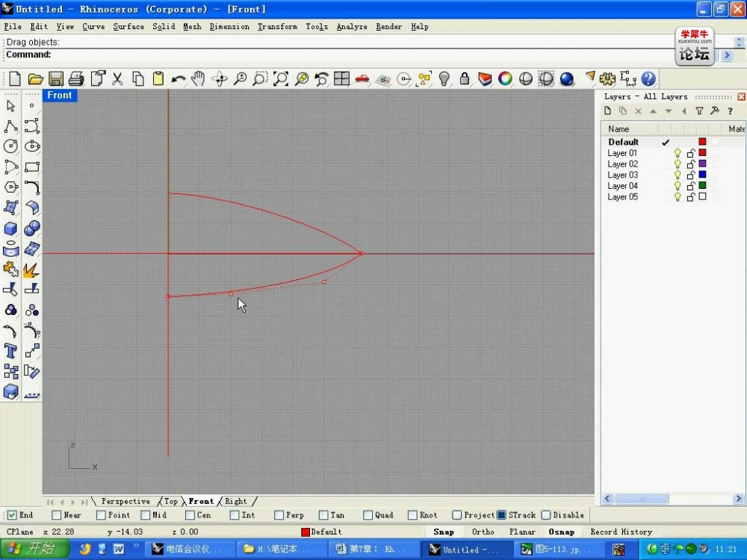Click the Explode tool in the left toolbar
The image size is (747, 560).
32,270
